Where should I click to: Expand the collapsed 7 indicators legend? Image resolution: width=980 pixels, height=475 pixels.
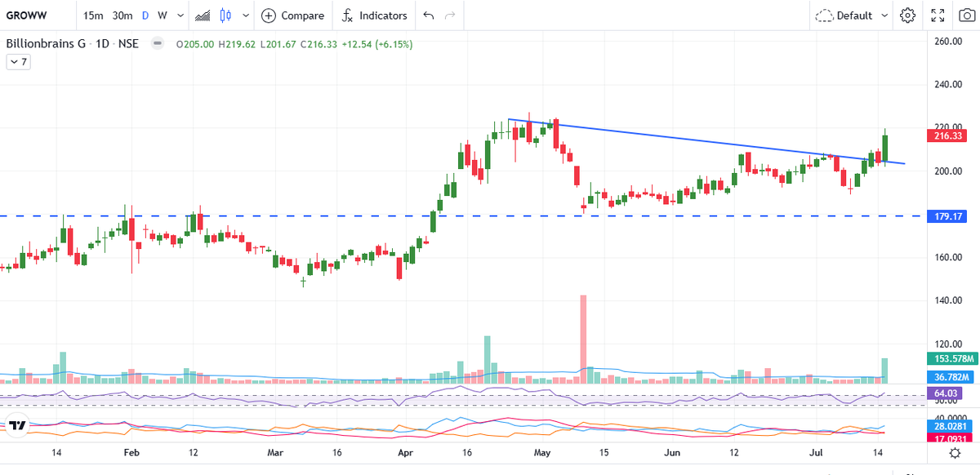click(18, 62)
